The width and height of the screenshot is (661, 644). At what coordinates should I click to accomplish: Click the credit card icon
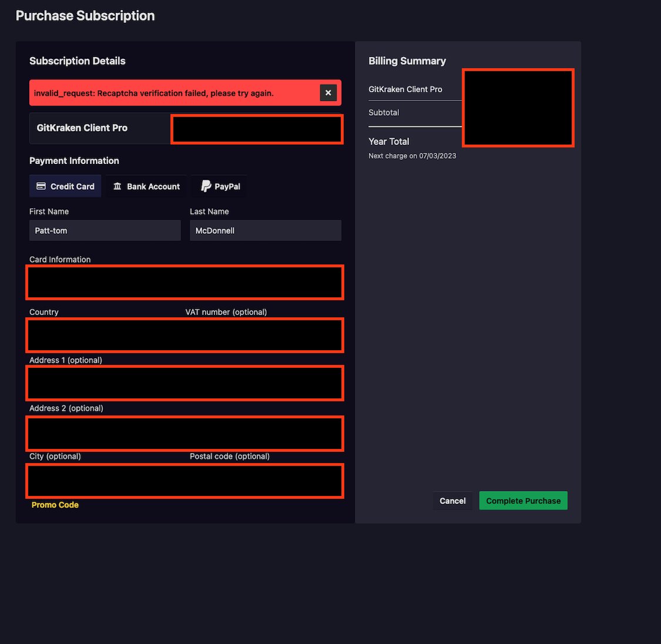click(41, 186)
